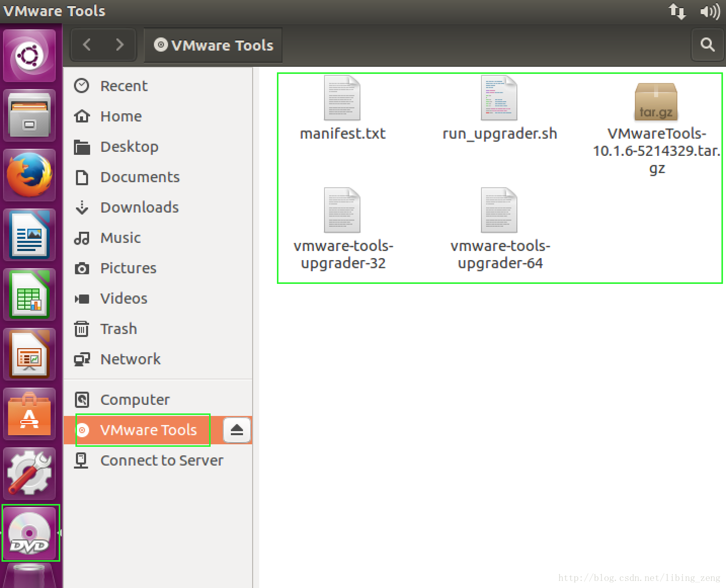Click the DVD disc dock icon
The height and width of the screenshot is (588, 726).
(30, 533)
